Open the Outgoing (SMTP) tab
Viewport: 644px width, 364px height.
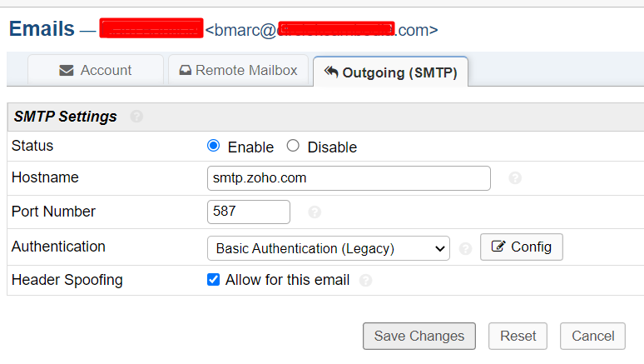[391, 72]
